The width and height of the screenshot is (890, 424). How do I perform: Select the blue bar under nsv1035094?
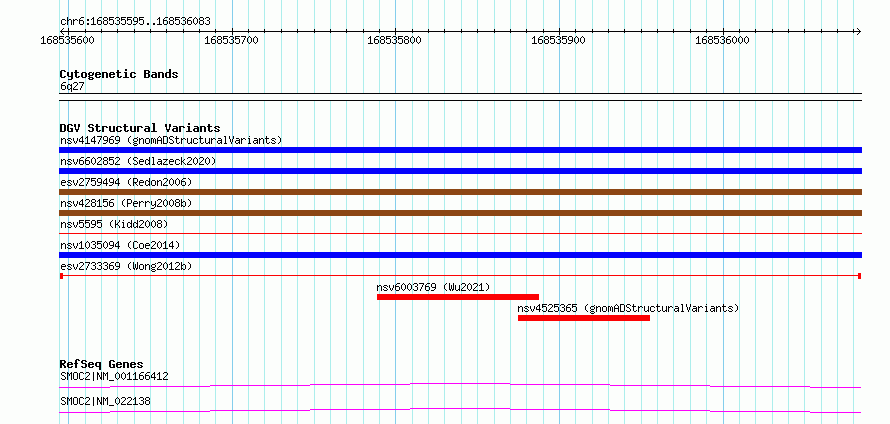pos(460,255)
